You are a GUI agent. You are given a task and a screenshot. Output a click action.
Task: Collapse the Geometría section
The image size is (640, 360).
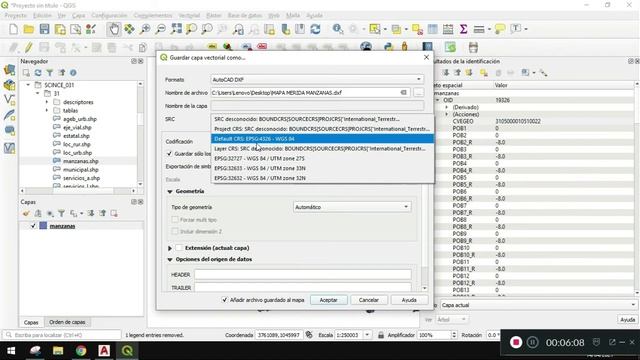(170, 191)
